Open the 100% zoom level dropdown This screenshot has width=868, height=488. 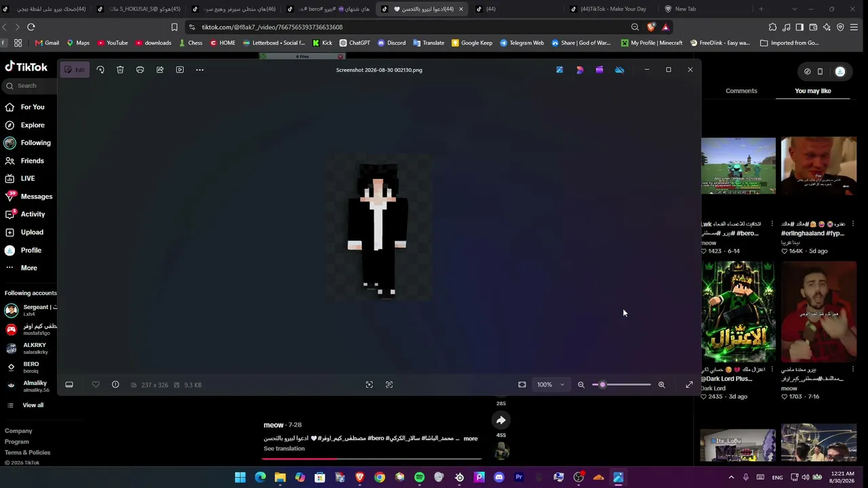[x=551, y=385]
